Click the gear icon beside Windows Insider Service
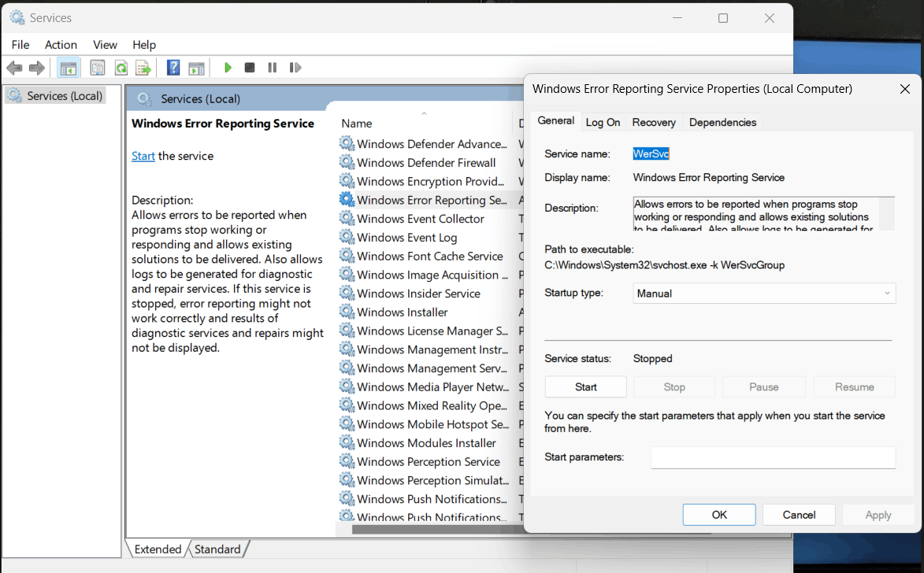This screenshot has width=924, height=573. 347,293
